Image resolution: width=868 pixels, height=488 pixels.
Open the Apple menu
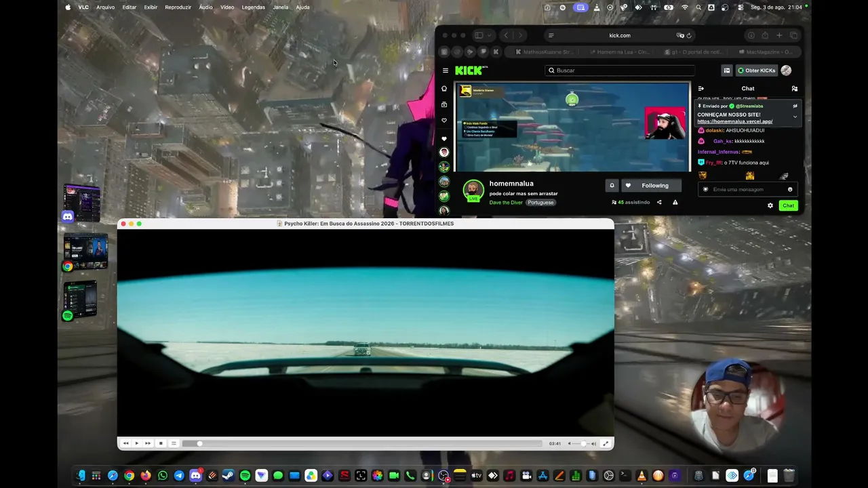pos(68,7)
